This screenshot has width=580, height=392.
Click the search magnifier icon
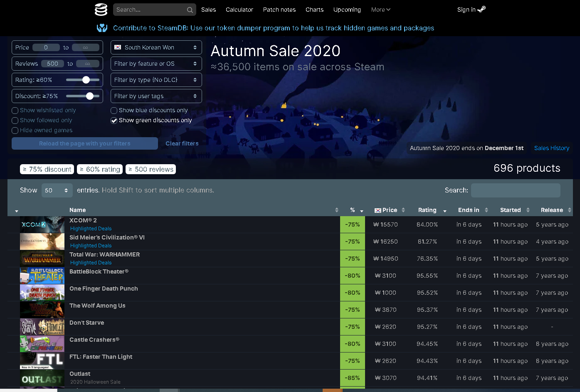190,10
